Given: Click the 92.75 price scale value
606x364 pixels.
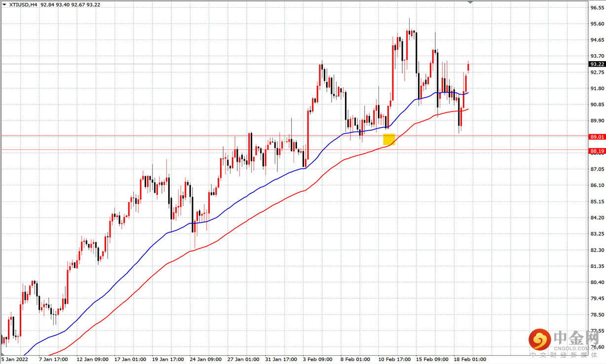Looking at the screenshot, I should tap(597, 72).
